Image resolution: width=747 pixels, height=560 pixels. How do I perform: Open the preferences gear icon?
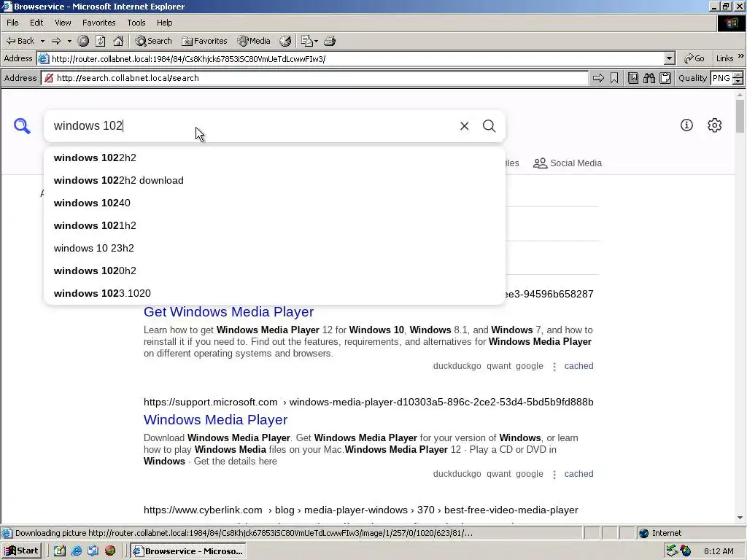715,125
